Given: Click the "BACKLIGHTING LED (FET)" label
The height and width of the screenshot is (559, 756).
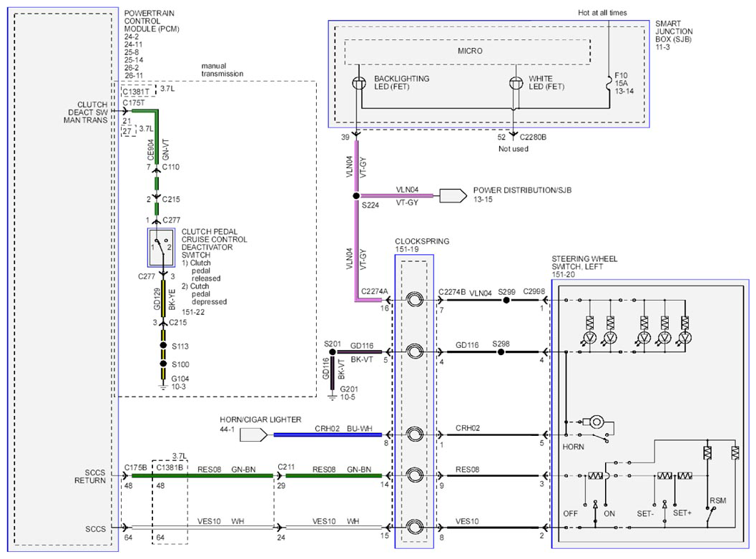Looking at the screenshot, I should click(x=402, y=82).
